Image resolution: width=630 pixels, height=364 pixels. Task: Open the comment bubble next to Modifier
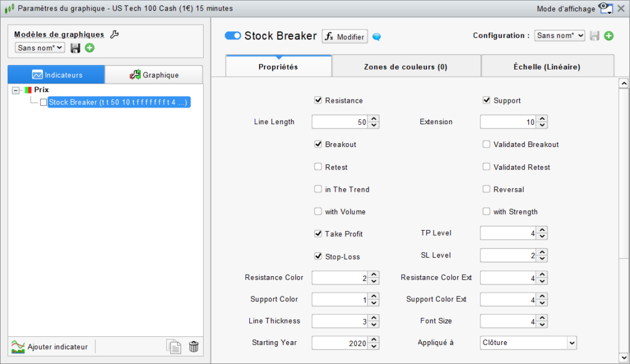point(376,36)
